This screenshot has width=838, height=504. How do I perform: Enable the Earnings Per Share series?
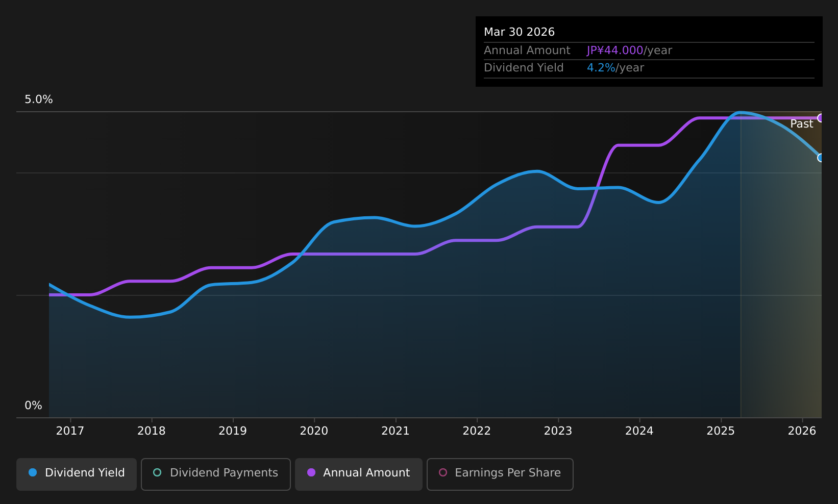[x=500, y=474]
